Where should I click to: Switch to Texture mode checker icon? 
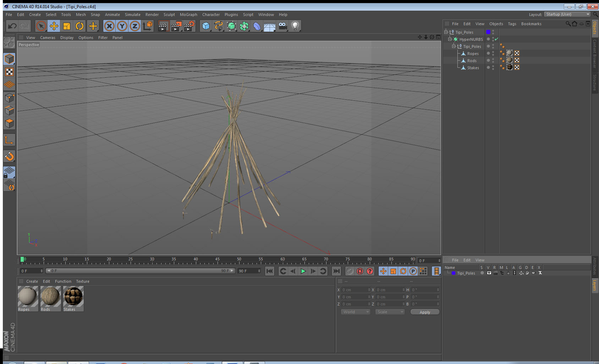click(9, 72)
